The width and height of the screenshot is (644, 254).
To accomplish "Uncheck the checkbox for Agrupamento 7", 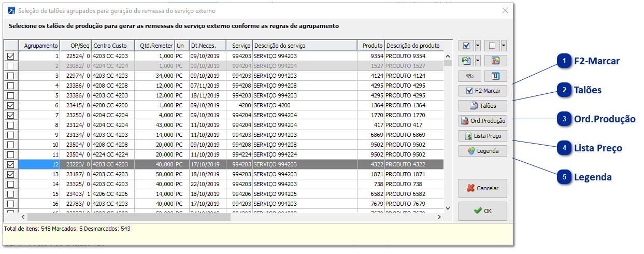I will click(x=11, y=115).
